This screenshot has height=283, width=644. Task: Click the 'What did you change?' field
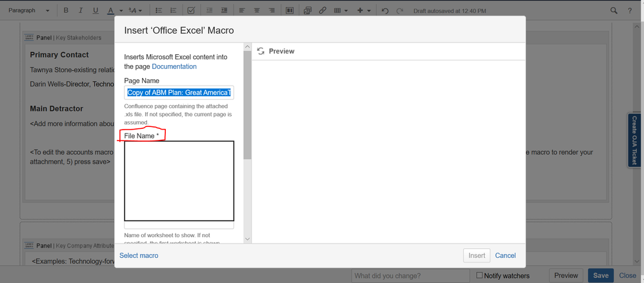(x=410, y=276)
